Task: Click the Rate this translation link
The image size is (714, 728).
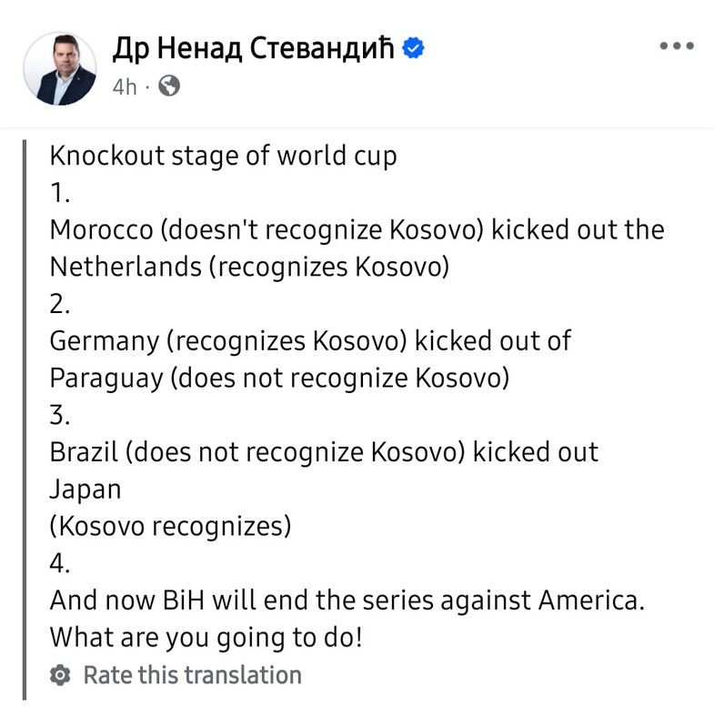Action: [x=193, y=674]
